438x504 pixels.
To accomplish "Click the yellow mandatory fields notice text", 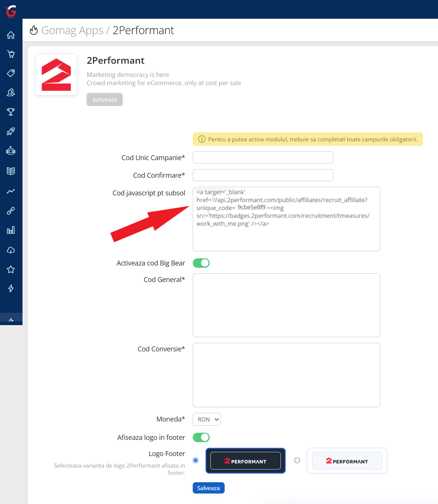I will point(313,139).
